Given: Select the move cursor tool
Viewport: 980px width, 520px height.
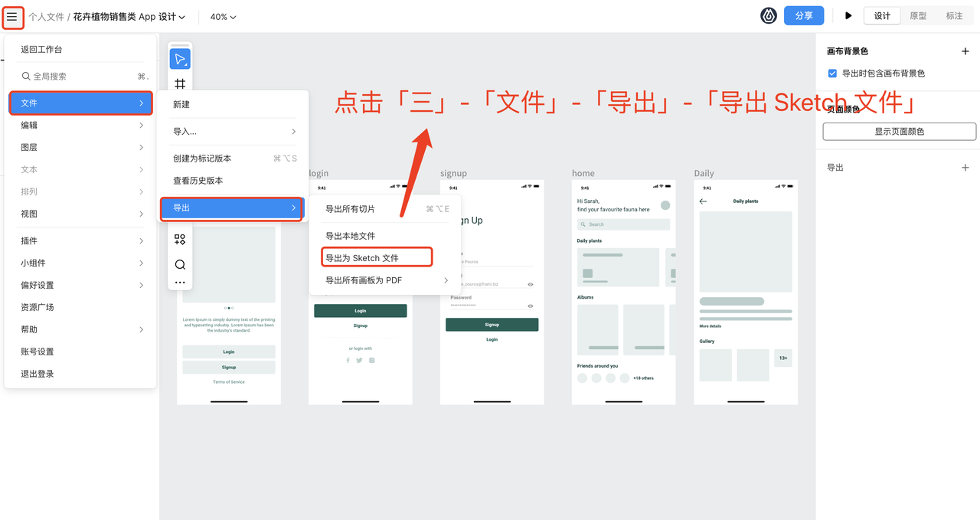Looking at the screenshot, I should [x=180, y=59].
